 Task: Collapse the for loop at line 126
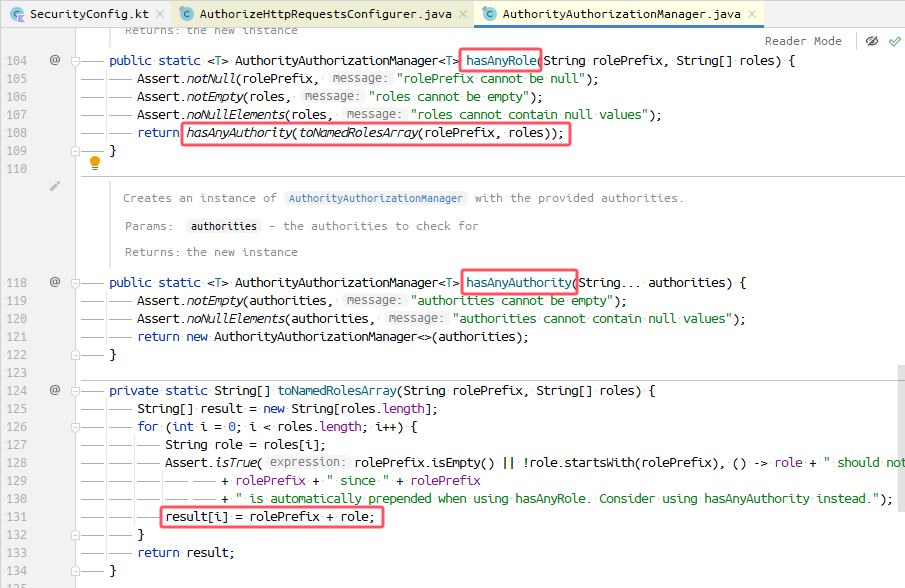[x=75, y=427]
